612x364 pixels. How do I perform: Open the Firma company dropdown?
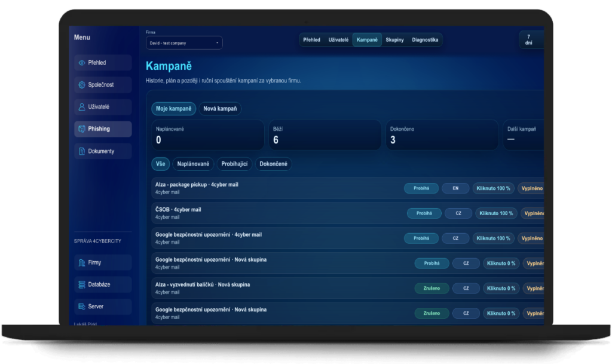[184, 43]
